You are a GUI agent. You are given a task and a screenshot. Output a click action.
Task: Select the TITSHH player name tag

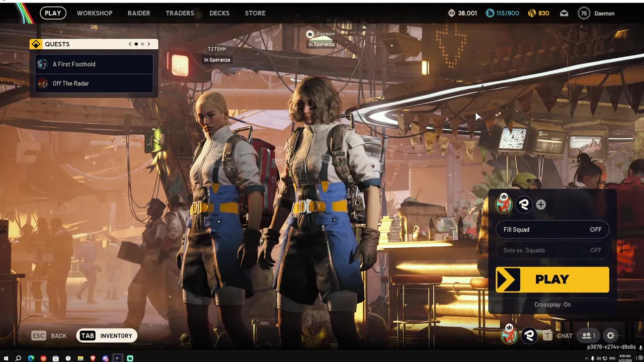217,49
